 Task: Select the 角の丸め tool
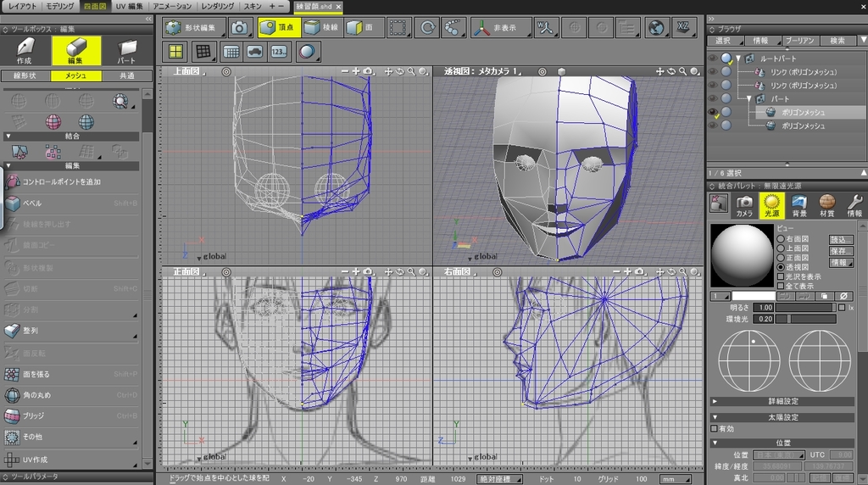pos(37,395)
